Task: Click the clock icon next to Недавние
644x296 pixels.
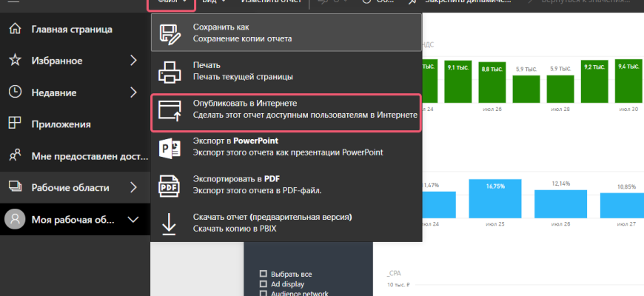Action: pyautogui.click(x=14, y=92)
